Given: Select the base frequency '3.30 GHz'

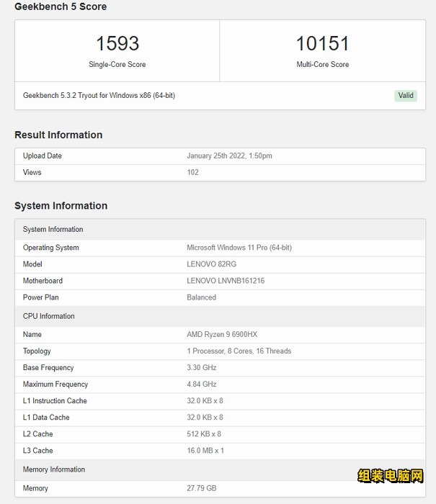Looking at the screenshot, I should pyautogui.click(x=202, y=368).
